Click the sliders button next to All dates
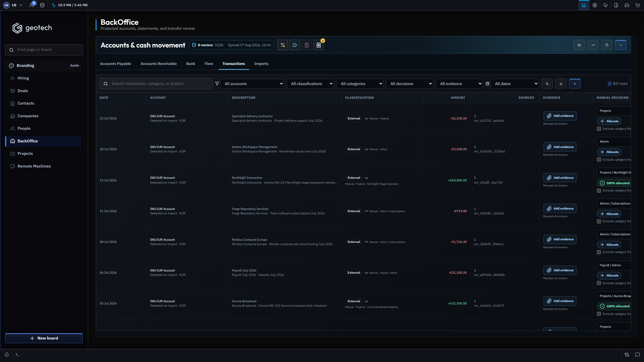The height and width of the screenshot is (362, 644). coord(547,84)
